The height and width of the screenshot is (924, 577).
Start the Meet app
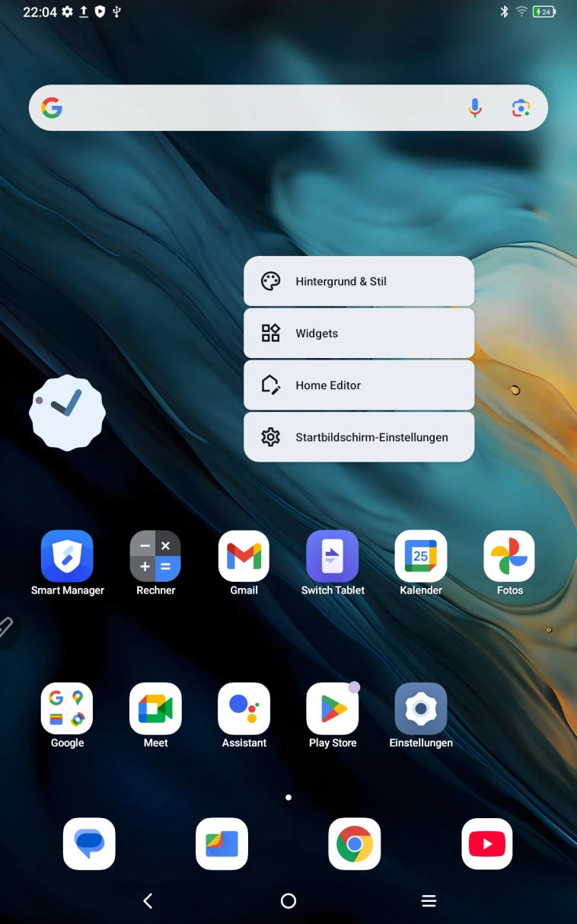155,708
